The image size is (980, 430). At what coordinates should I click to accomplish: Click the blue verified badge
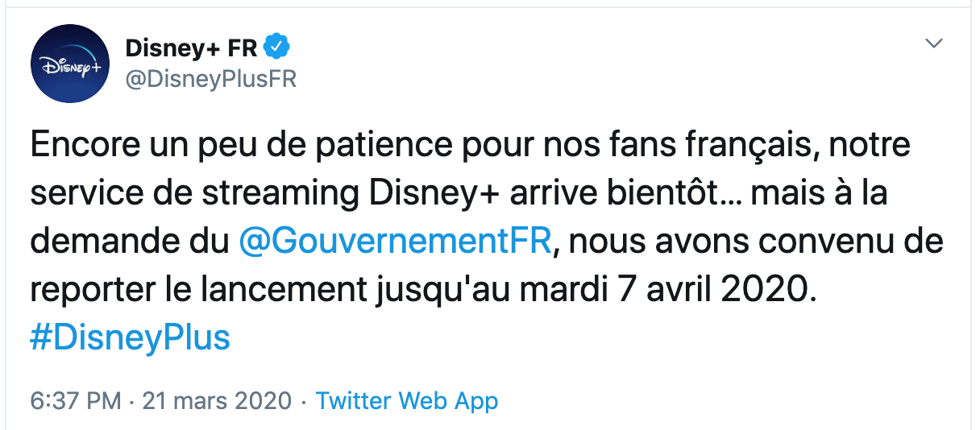(x=276, y=48)
